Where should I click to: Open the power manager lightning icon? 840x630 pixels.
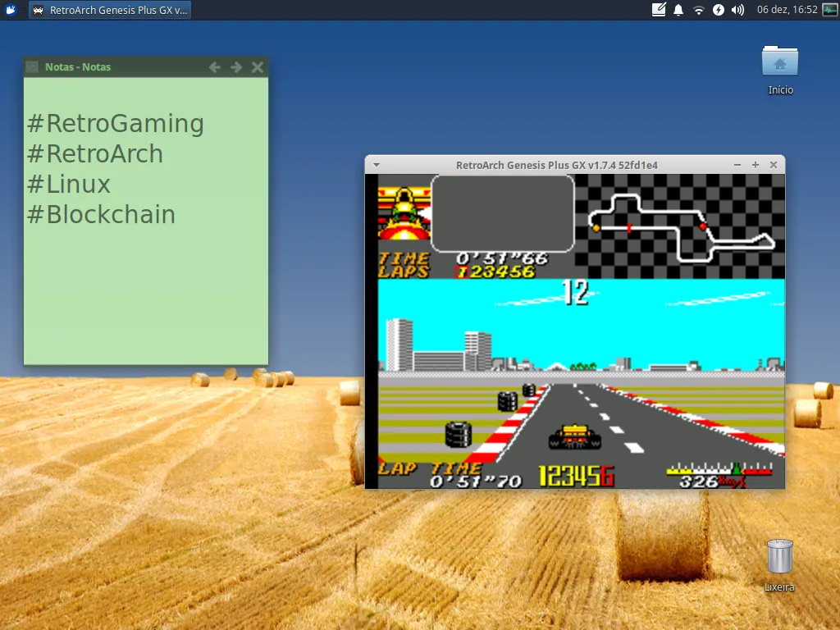pos(719,10)
